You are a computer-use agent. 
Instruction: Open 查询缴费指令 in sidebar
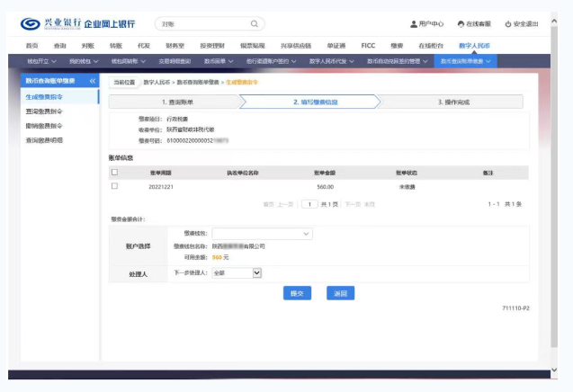tap(45, 111)
